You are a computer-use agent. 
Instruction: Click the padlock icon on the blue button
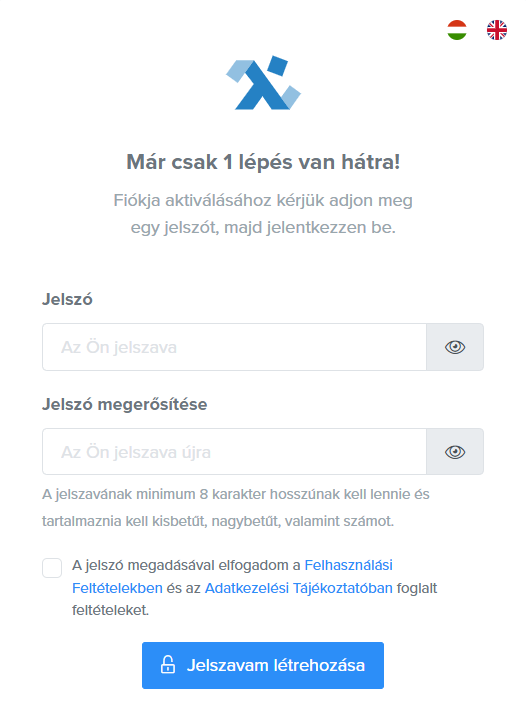pyautogui.click(x=168, y=665)
